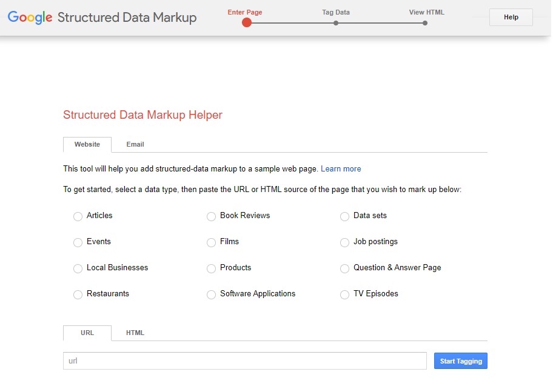This screenshot has width=553, height=392.
Task: Select the Restaurants data type
Action: pos(78,294)
